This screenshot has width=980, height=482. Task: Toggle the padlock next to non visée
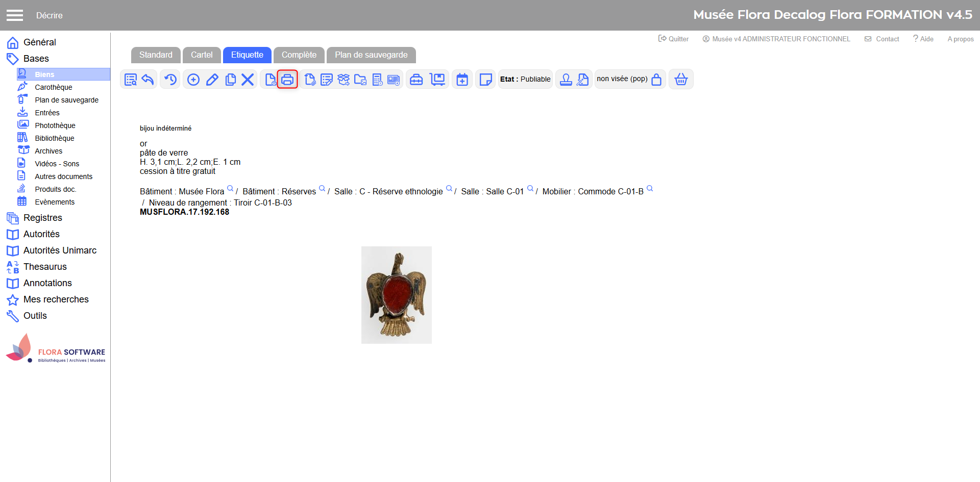[x=656, y=80]
